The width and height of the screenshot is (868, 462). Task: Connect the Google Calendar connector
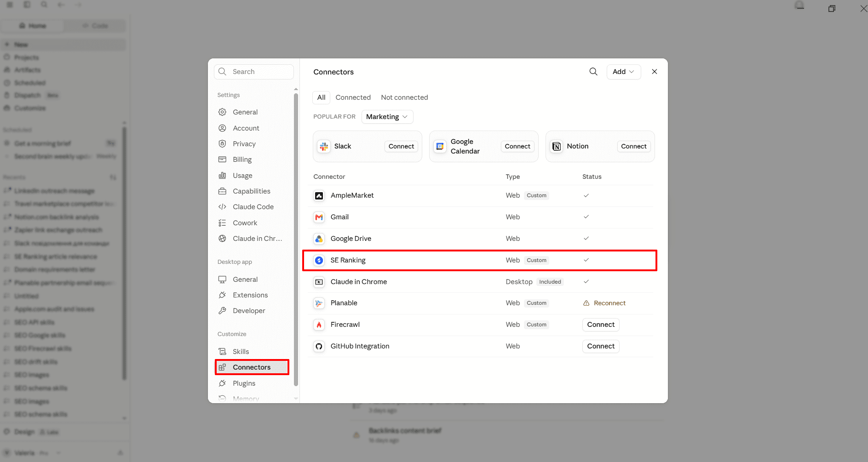[517, 146]
